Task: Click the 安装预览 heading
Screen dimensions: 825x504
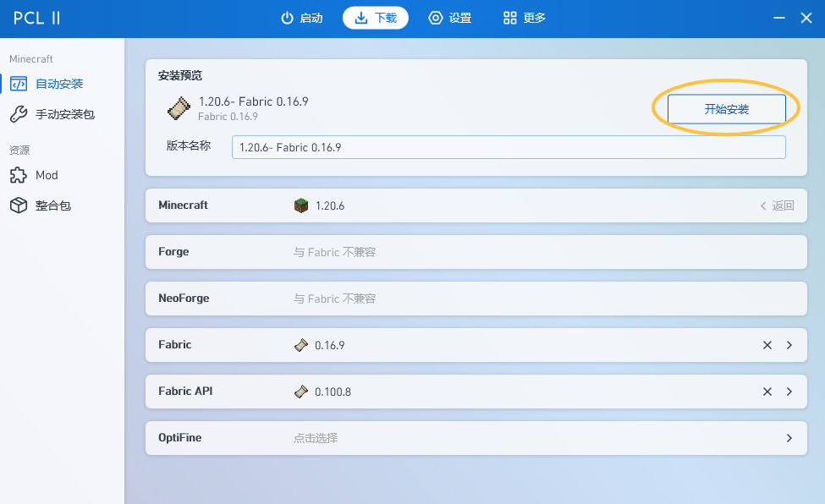Action: click(180, 76)
